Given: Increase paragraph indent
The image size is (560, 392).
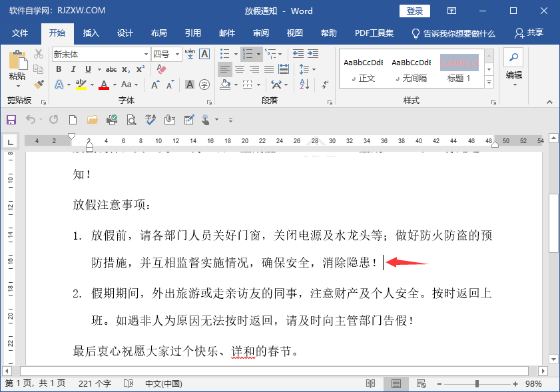Looking at the screenshot, I should [313, 54].
